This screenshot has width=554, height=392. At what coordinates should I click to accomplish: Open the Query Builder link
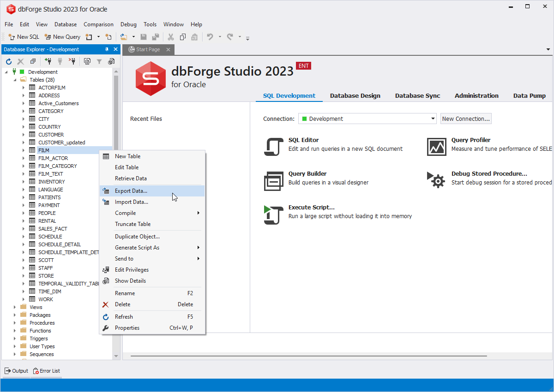coord(307,174)
